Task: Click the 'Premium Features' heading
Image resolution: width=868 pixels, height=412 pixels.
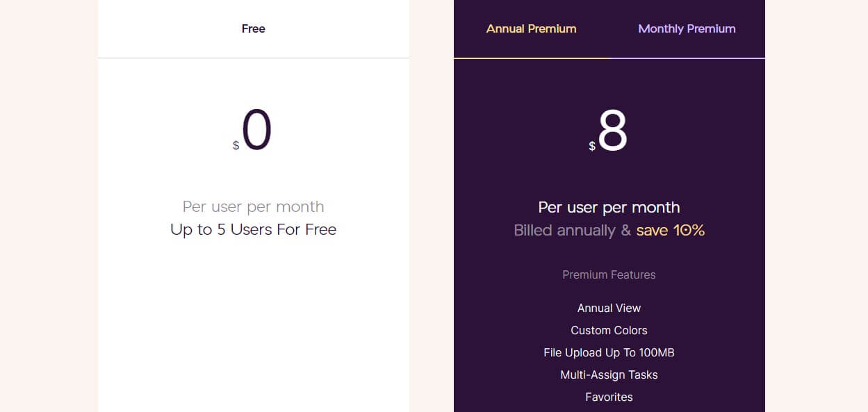Action: click(x=609, y=274)
